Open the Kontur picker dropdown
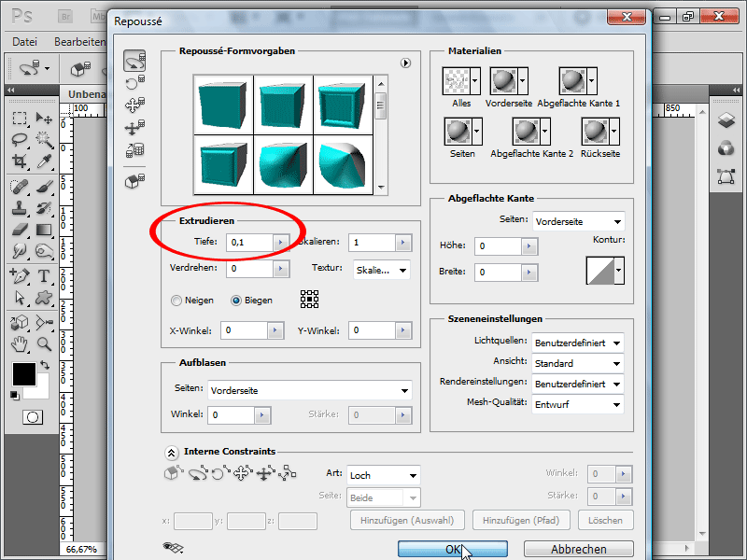The height and width of the screenshot is (560, 747). (618, 271)
